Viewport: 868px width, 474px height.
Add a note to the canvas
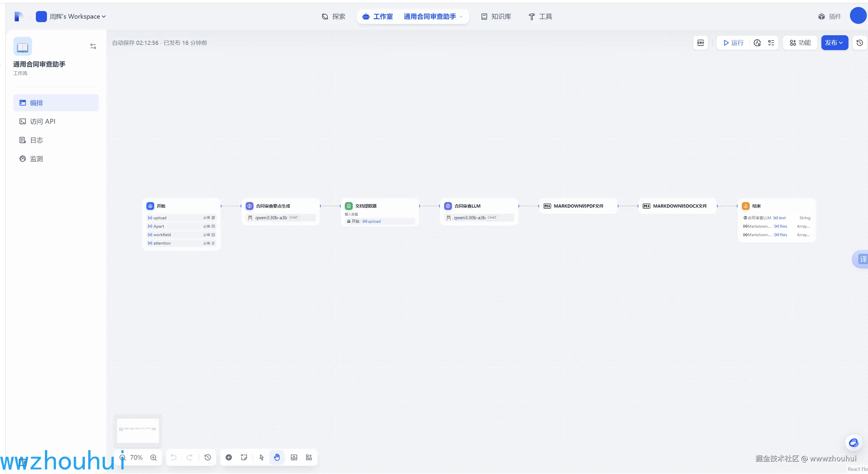click(x=244, y=457)
